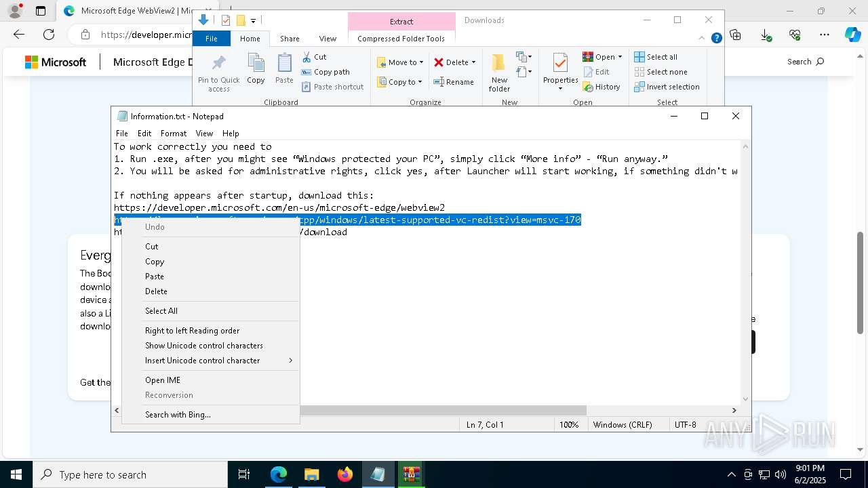
Task: Open the Easy access dropdown
Action: pos(524,72)
